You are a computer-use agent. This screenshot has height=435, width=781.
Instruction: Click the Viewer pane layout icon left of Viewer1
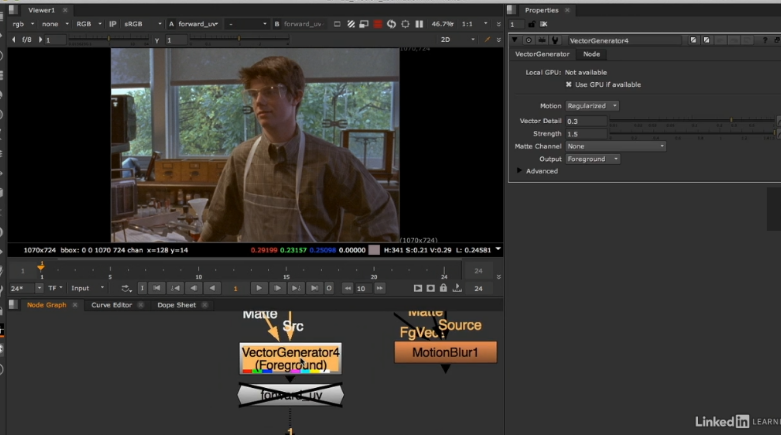(x=13, y=10)
